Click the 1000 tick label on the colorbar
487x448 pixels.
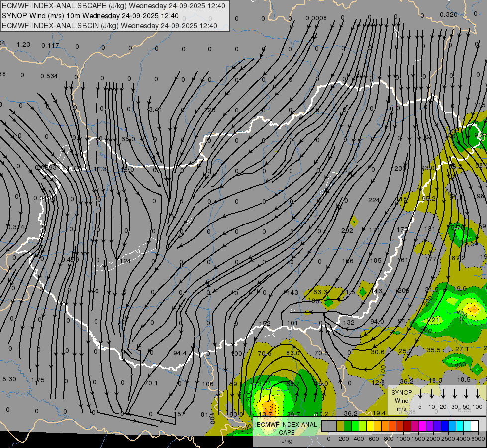click(403, 439)
